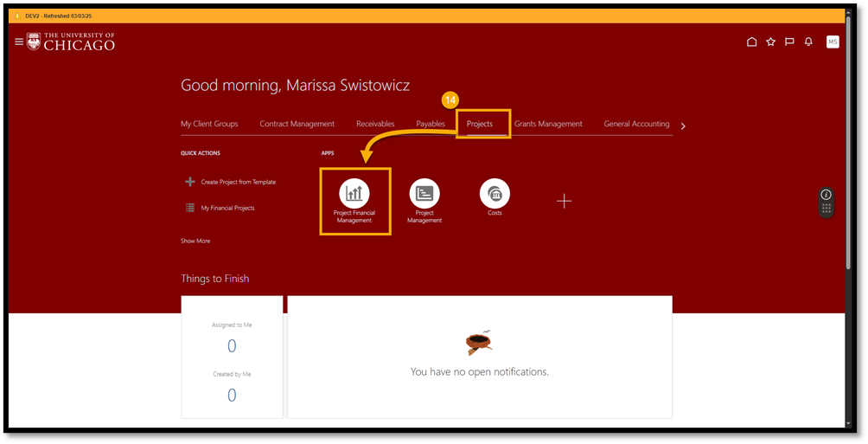The height and width of the screenshot is (444, 868).
Task: Open the MS user profile menu
Action: point(833,42)
